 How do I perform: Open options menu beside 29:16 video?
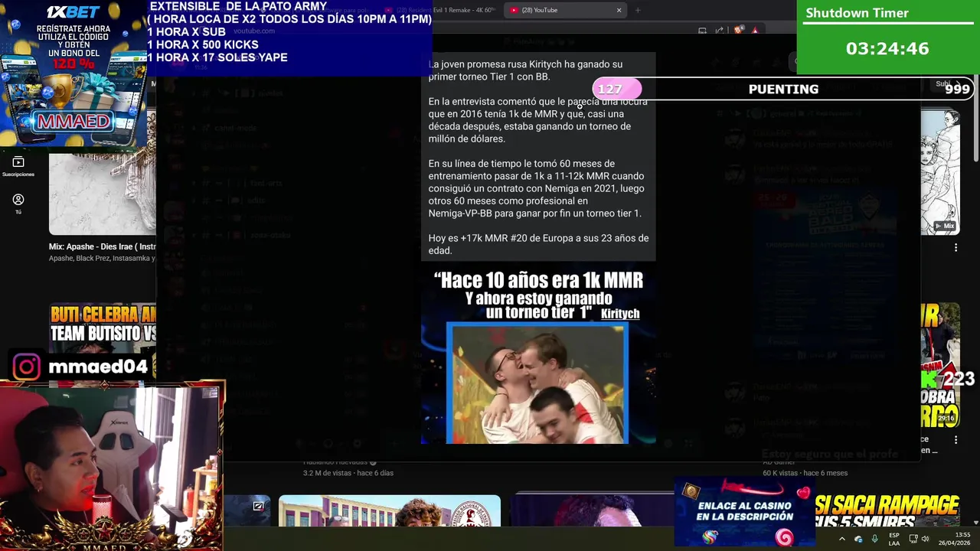(x=955, y=440)
